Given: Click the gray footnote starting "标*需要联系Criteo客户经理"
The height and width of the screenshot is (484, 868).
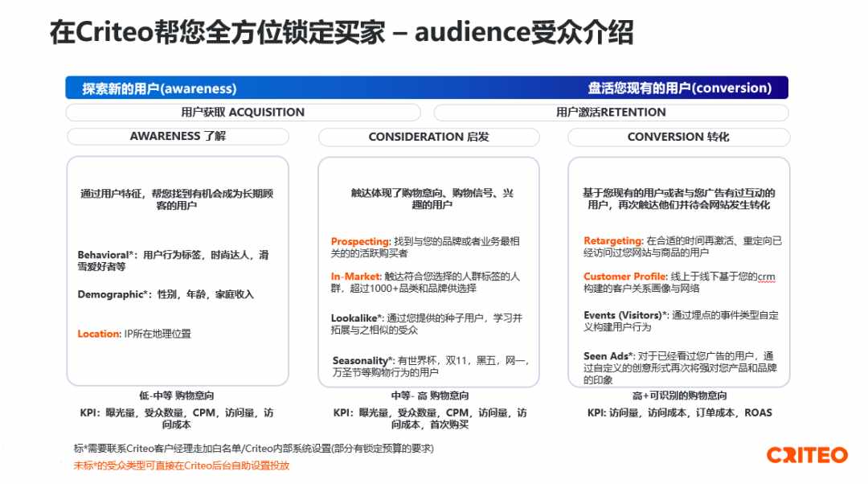Looking at the screenshot, I should [253, 448].
